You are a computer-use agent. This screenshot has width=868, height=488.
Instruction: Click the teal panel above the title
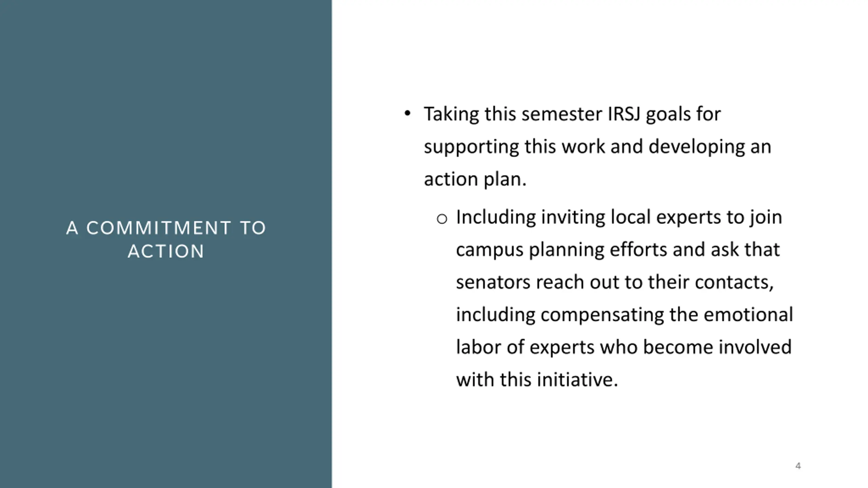(166, 102)
